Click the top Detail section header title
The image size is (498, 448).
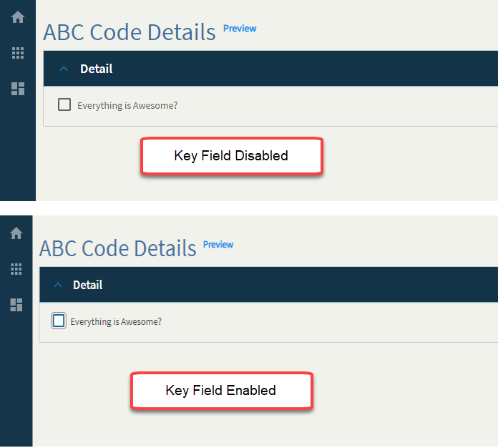(96, 69)
